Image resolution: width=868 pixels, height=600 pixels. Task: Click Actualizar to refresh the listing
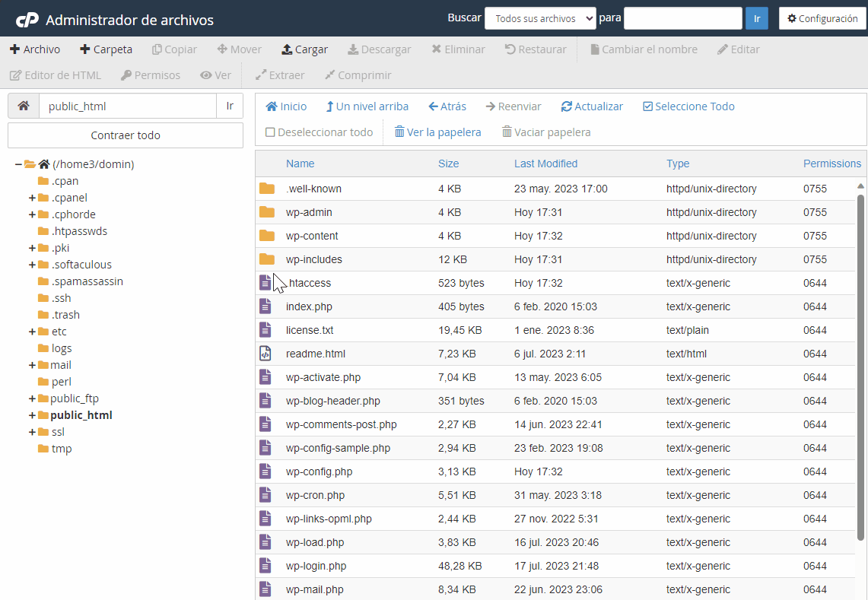click(x=592, y=106)
